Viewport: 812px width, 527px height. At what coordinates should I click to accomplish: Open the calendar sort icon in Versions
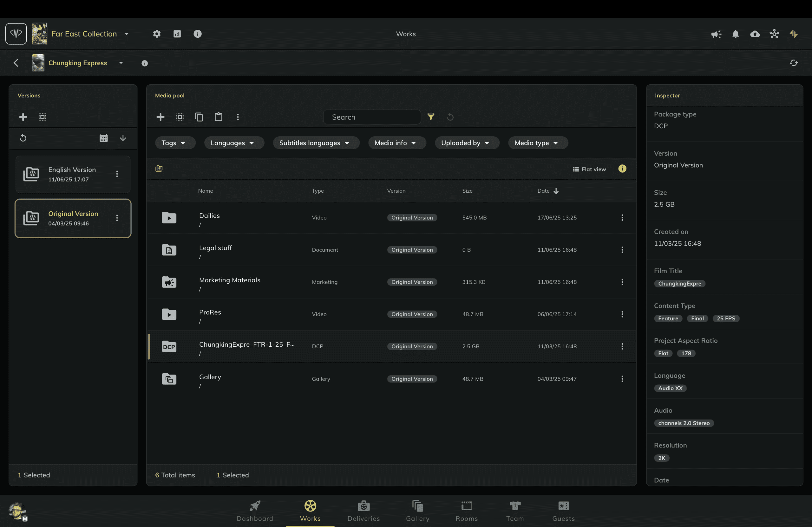tap(103, 138)
